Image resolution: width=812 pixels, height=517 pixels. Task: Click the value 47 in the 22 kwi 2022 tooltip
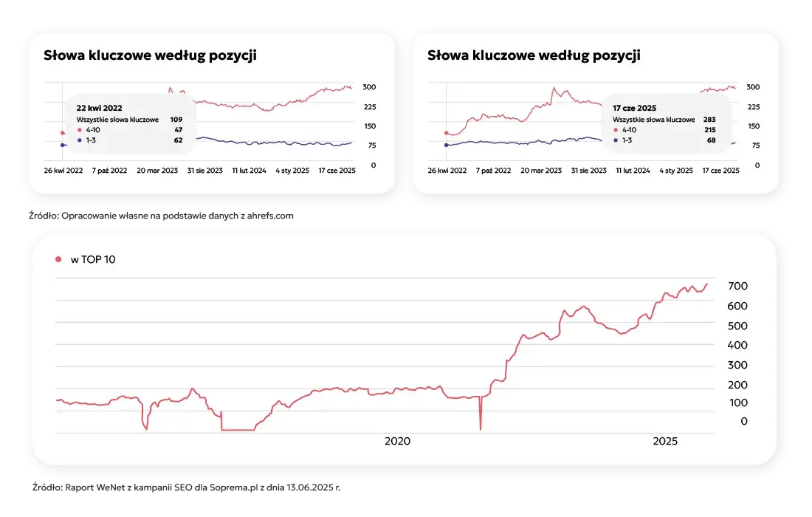[178, 129]
